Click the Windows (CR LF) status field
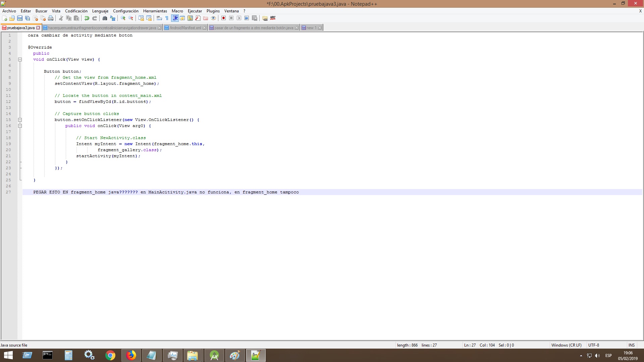This screenshot has width=644, height=362. pyautogui.click(x=567, y=345)
